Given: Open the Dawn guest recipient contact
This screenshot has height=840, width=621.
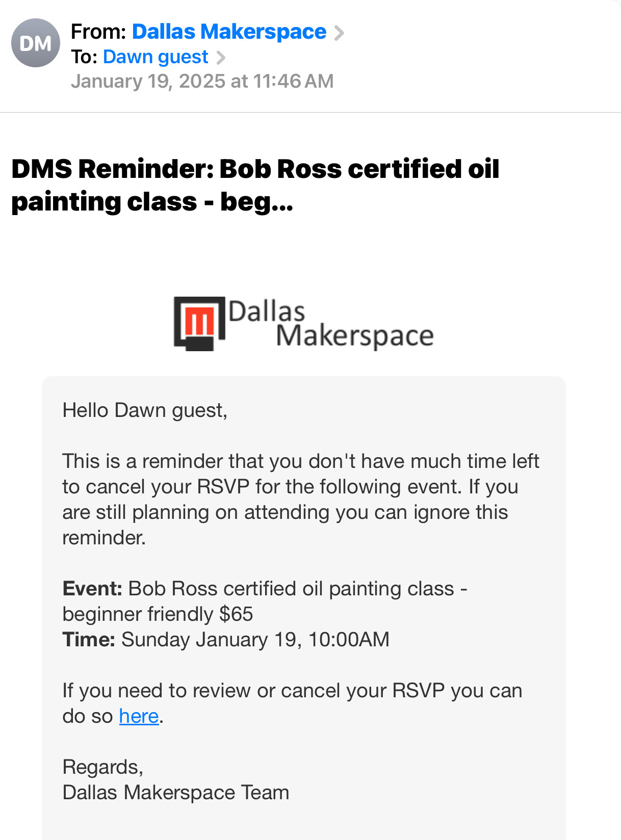Looking at the screenshot, I should (156, 57).
